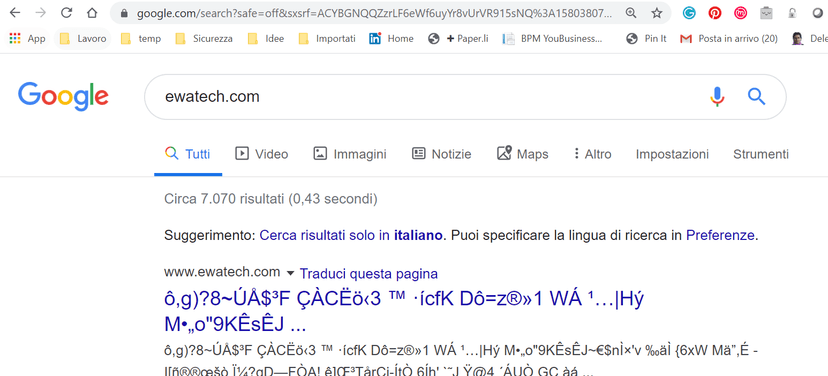
Task: Open the Lavoro bookmarks folder
Action: tap(83, 39)
